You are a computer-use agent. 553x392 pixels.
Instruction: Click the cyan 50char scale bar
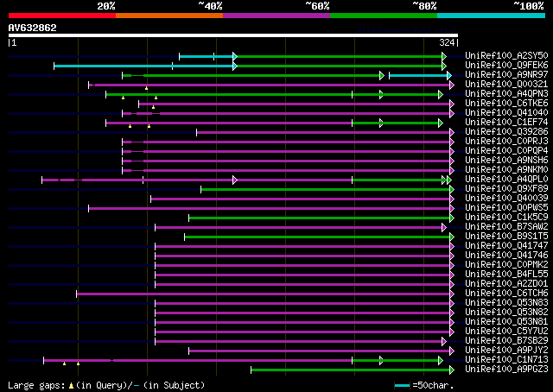point(402,385)
